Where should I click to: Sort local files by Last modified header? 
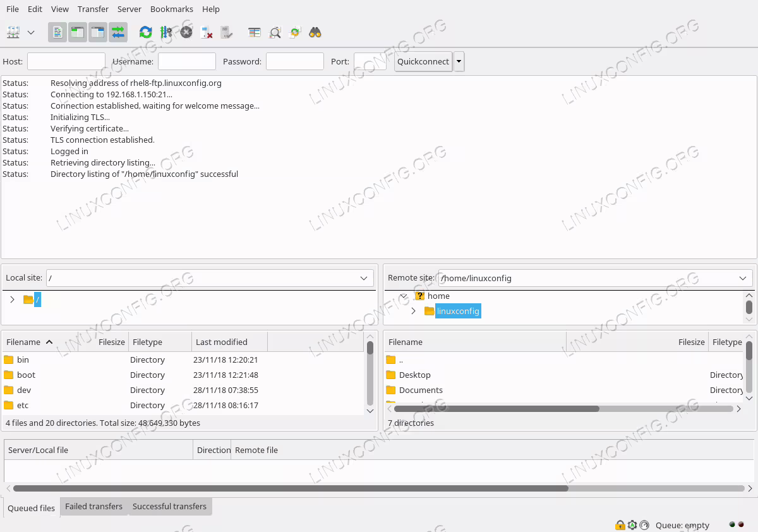point(229,342)
